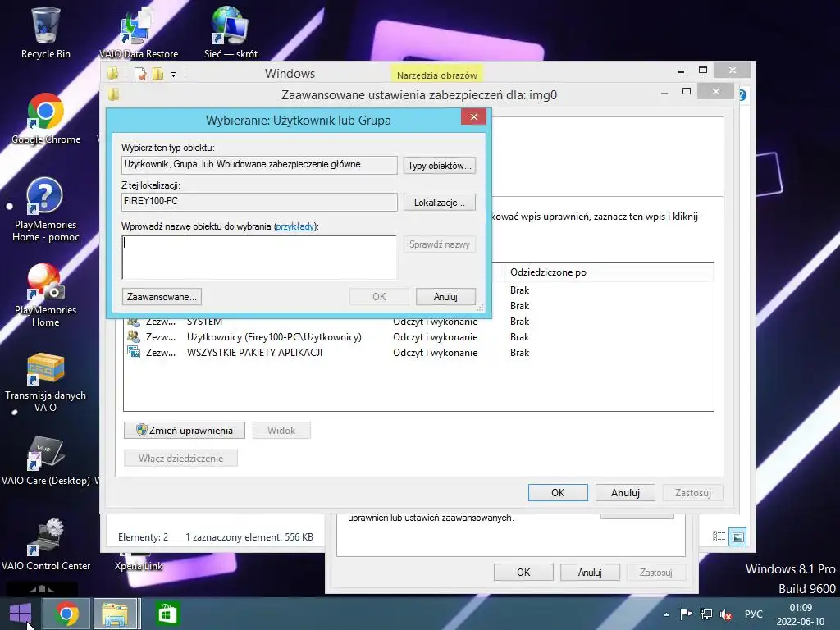840x630 pixels.
Task: Click New folder icon in Explorer quick access toolbar
Action: pyautogui.click(x=157, y=73)
